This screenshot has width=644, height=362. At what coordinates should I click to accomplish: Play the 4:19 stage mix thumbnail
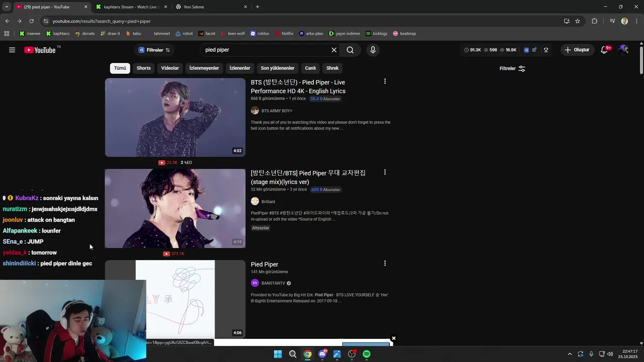pyautogui.click(x=175, y=208)
